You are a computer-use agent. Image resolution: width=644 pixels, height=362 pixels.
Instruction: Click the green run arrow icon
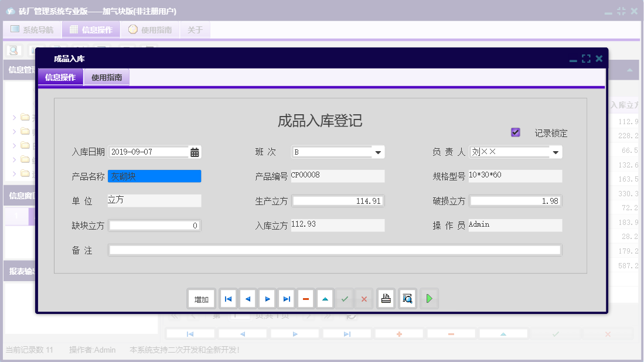[x=428, y=298]
